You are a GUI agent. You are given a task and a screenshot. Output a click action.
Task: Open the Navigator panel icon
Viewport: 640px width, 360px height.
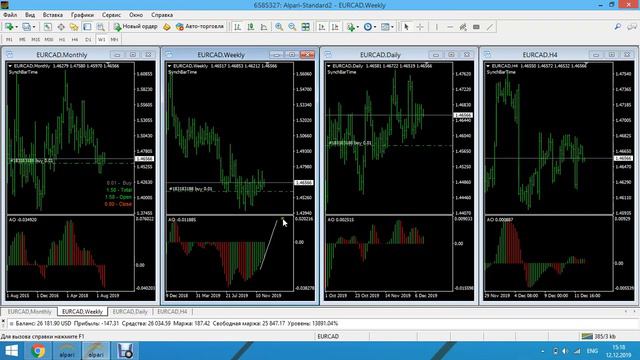[x=74, y=27]
